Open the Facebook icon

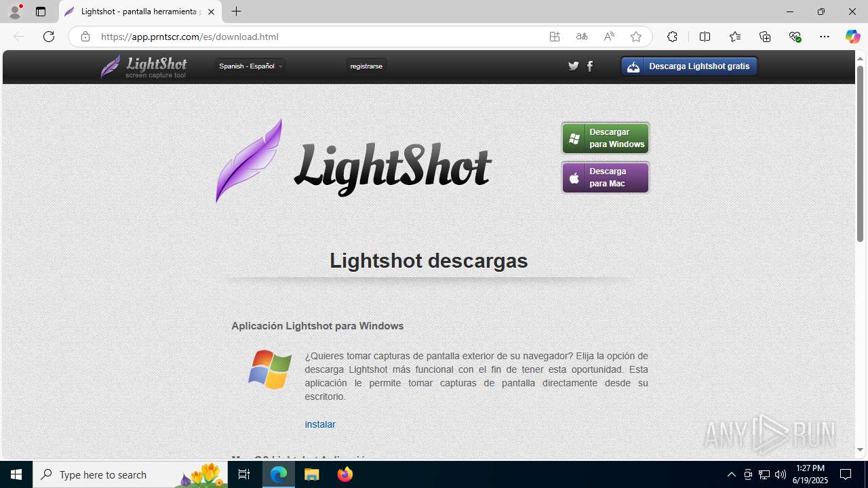pyautogui.click(x=590, y=66)
